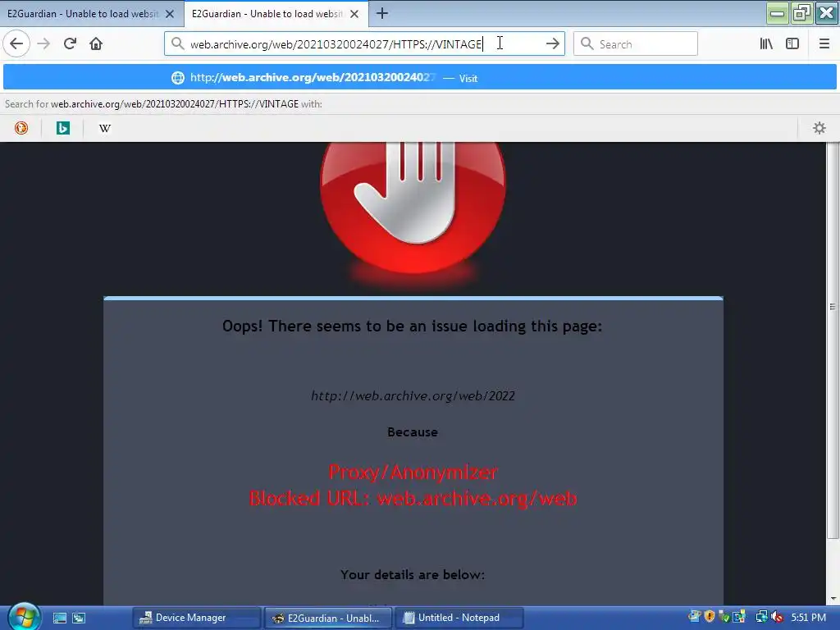Switch to Untitled - Notepad taskbar window
Image resolution: width=840 pixels, height=630 pixels.
tap(459, 618)
